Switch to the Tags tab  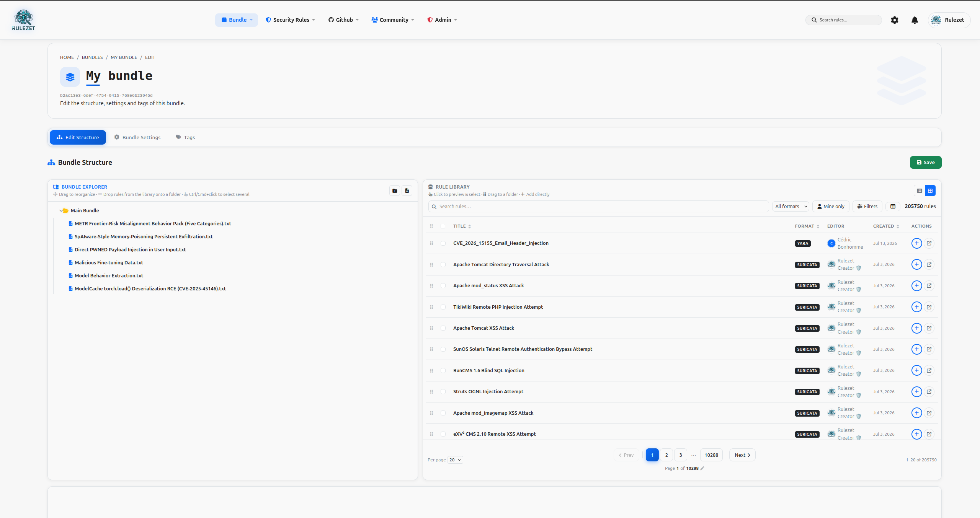[185, 137]
